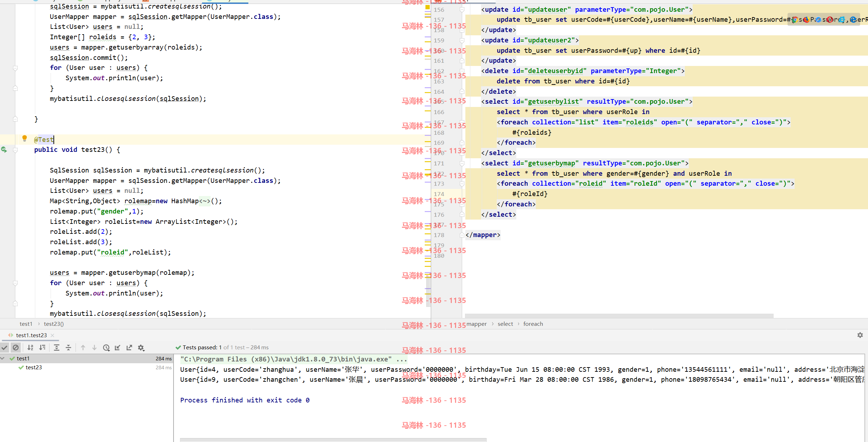Click the foreach breadcrumb in XML editor
The image size is (868, 442).
click(x=533, y=324)
